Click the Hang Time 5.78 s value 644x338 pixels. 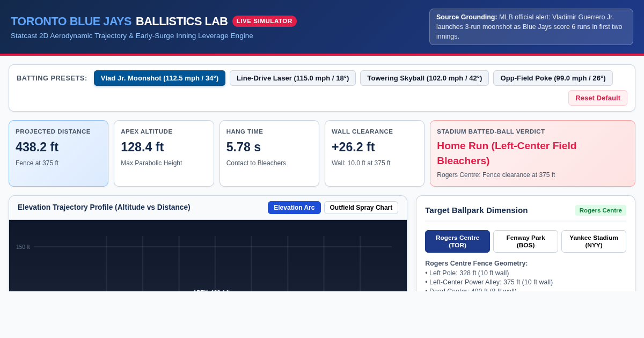[244, 147]
